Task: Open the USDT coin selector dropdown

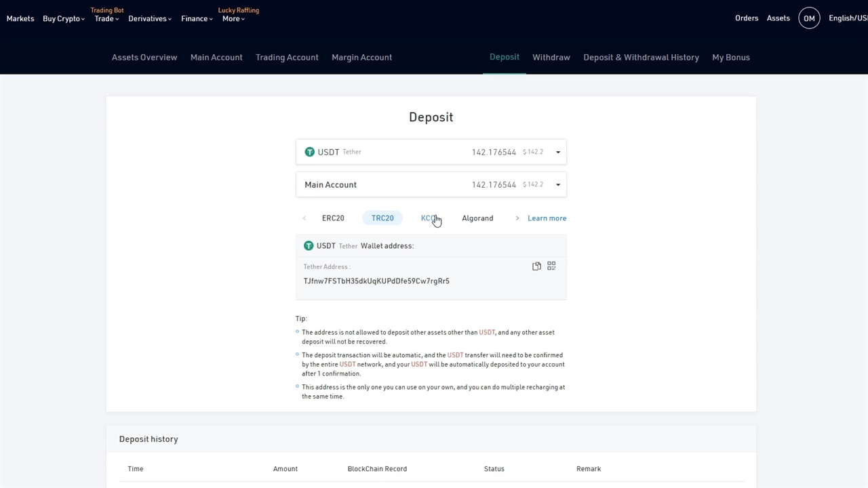Action: click(x=558, y=152)
